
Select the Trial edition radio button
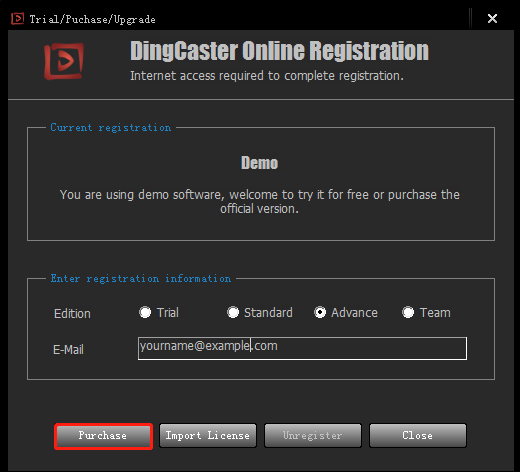point(145,312)
